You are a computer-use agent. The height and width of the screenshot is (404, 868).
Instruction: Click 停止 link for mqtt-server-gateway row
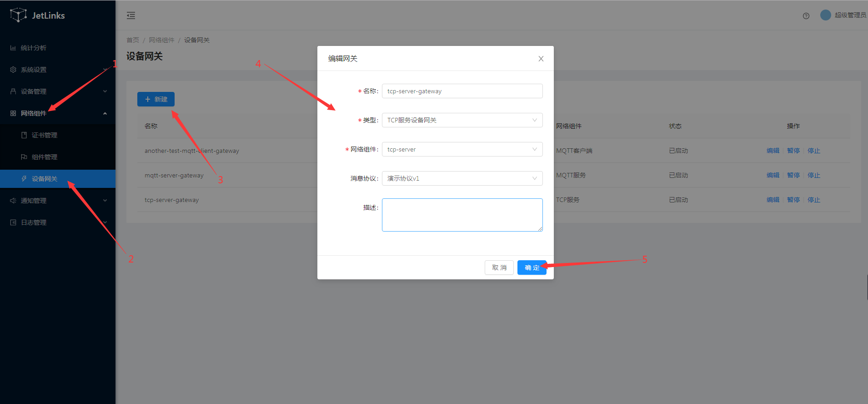[813, 175]
